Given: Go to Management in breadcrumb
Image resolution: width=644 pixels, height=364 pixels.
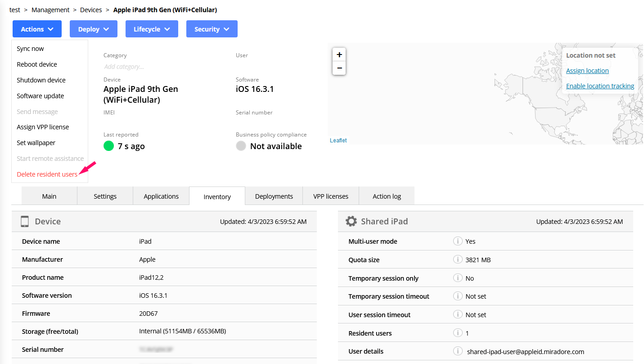Looking at the screenshot, I should [x=50, y=10].
